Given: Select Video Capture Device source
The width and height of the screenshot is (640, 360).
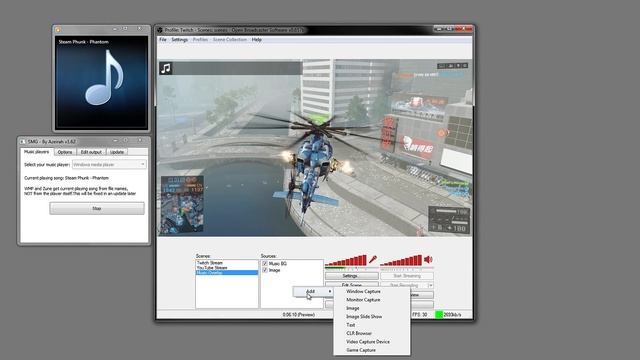Looking at the screenshot, I should point(368,342).
